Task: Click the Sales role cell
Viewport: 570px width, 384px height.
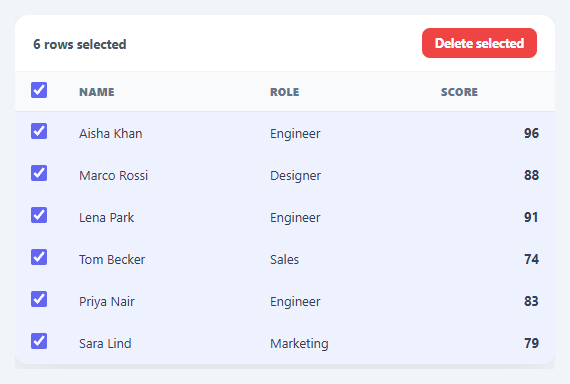Action: pyautogui.click(x=285, y=260)
